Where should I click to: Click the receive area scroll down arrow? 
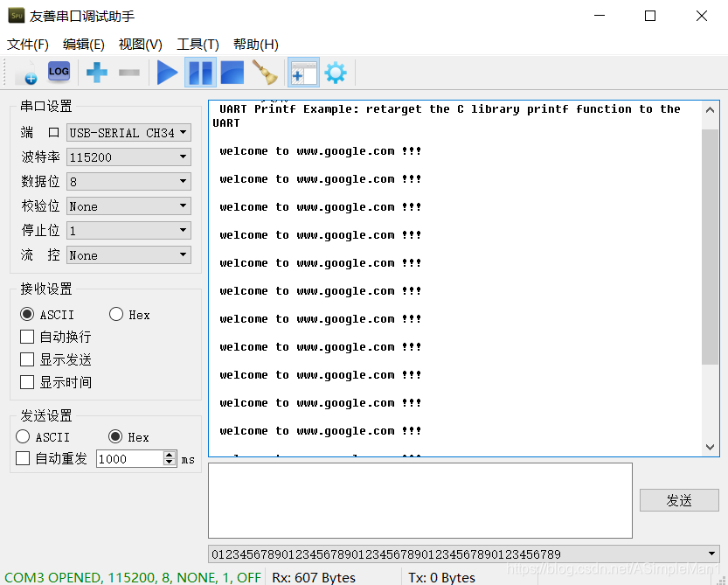(710, 447)
